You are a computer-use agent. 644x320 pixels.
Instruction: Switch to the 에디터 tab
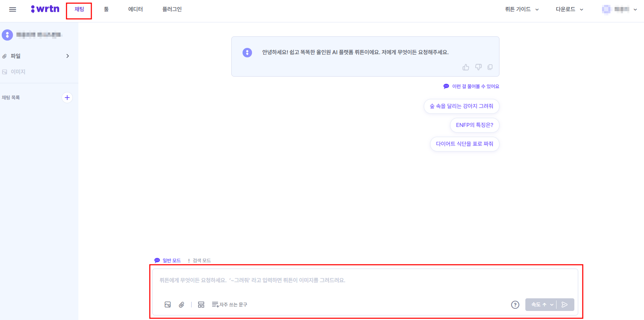click(135, 9)
